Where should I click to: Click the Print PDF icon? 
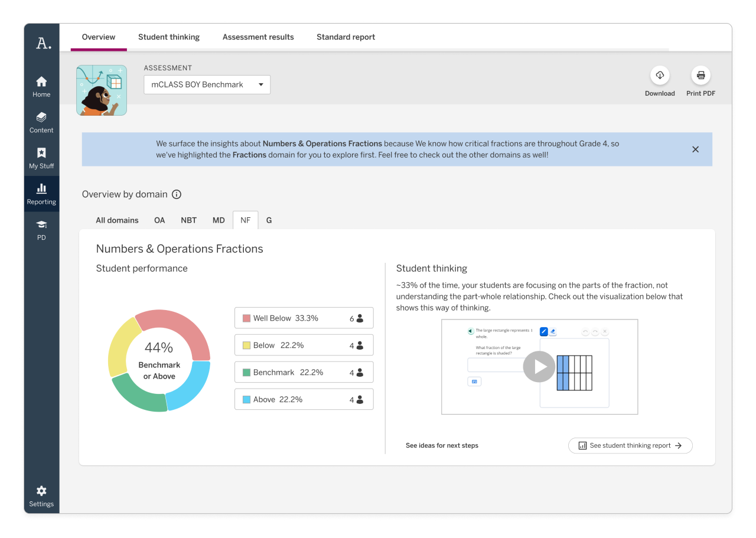pos(700,76)
